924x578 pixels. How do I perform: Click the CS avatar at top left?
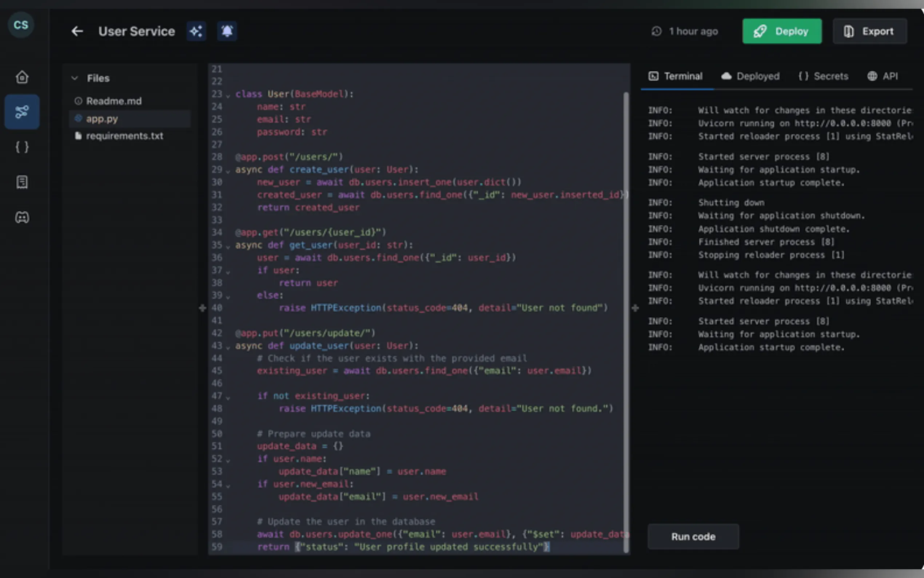point(21,25)
